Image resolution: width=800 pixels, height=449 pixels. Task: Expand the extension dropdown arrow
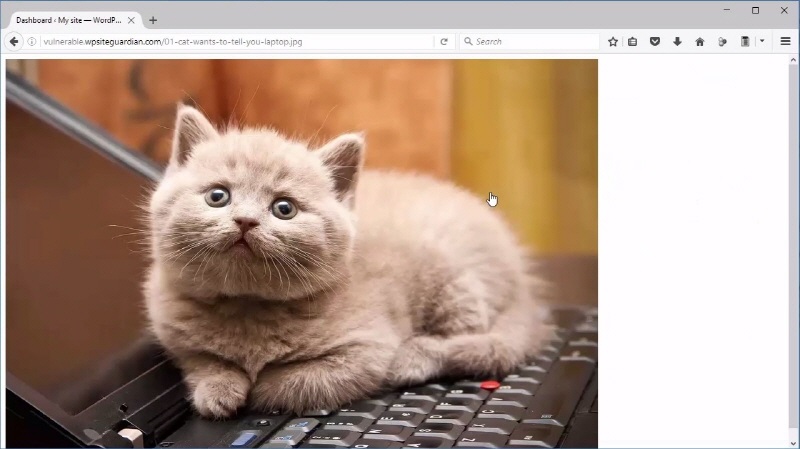click(762, 41)
